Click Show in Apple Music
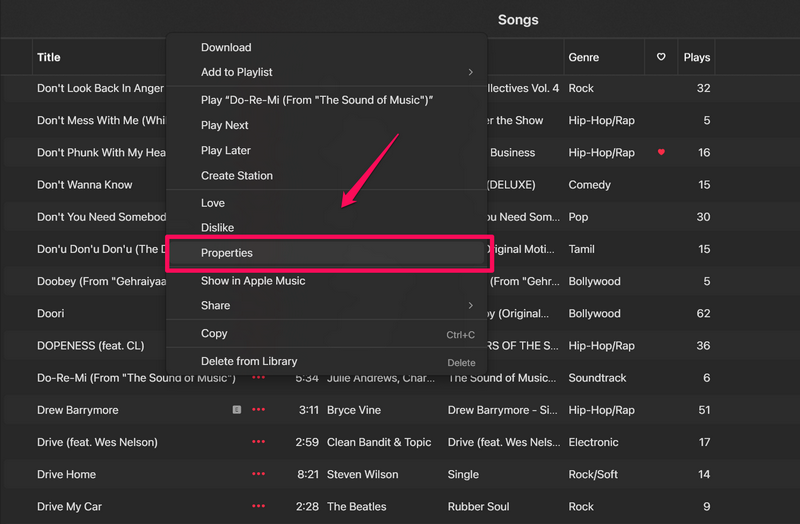Viewport: 800px width, 524px height. [x=253, y=281]
